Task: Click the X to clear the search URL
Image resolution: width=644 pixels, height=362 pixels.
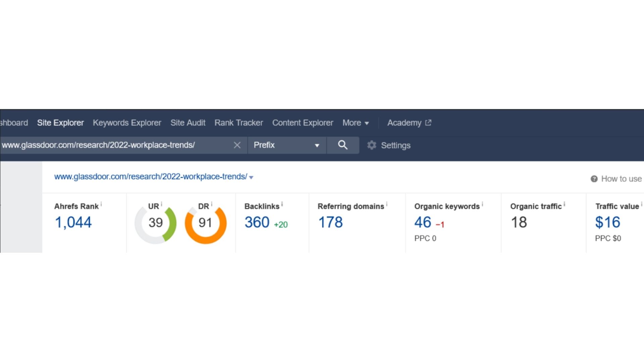Action: pyautogui.click(x=237, y=145)
